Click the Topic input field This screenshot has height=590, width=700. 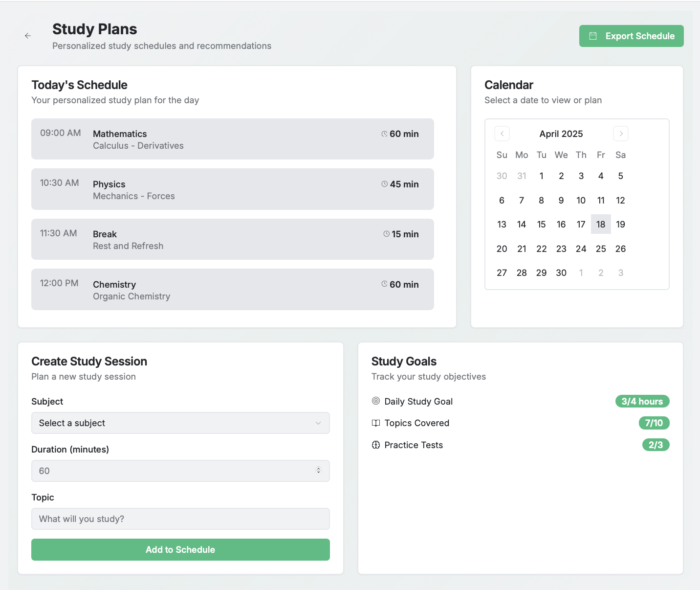180,519
